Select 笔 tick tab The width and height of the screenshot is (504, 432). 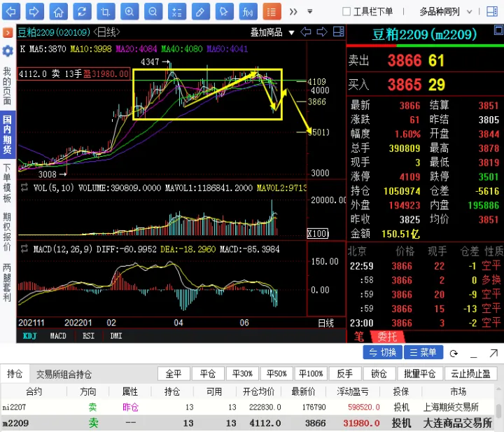click(358, 337)
